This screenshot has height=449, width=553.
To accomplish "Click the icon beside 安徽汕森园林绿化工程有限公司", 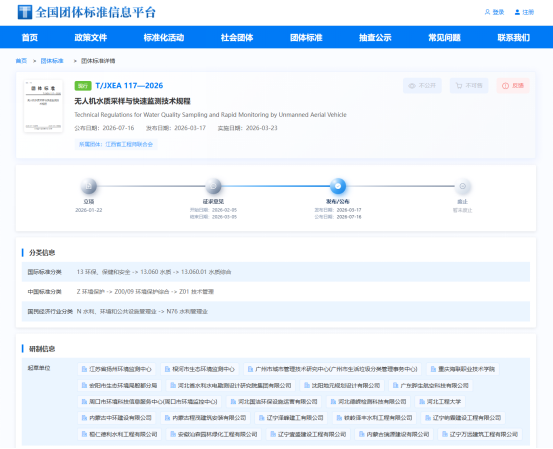I will pos(173,434).
